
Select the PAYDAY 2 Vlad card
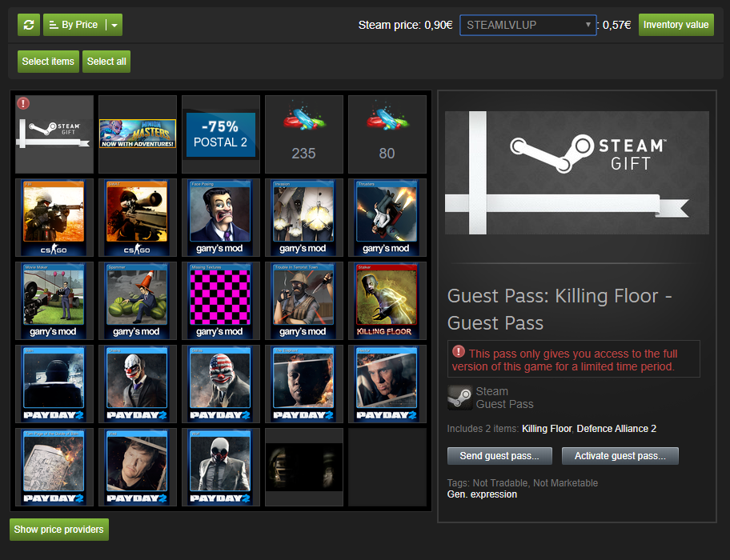[138, 467]
